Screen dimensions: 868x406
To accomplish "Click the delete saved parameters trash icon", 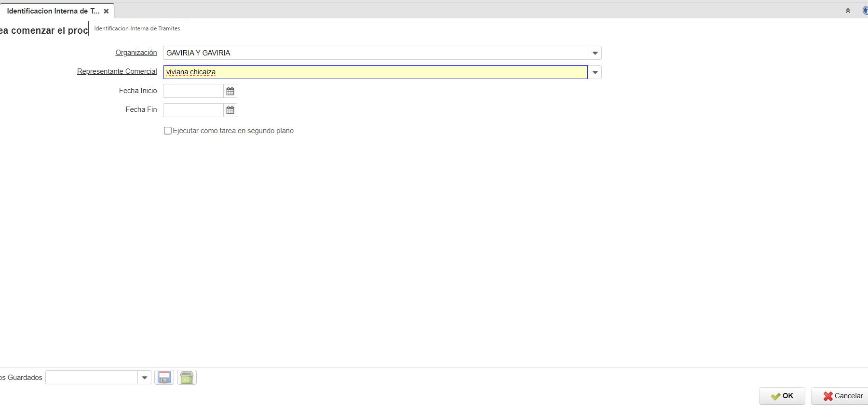I will pyautogui.click(x=187, y=378).
